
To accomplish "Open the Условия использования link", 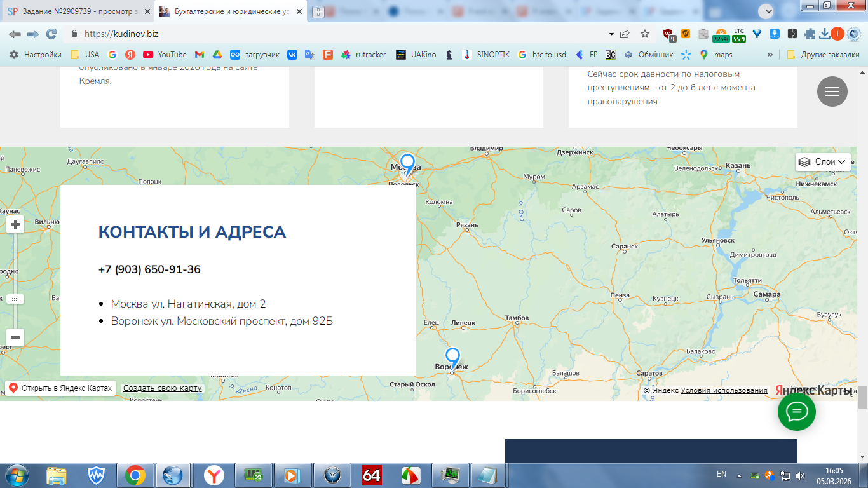I will tap(724, 390).
